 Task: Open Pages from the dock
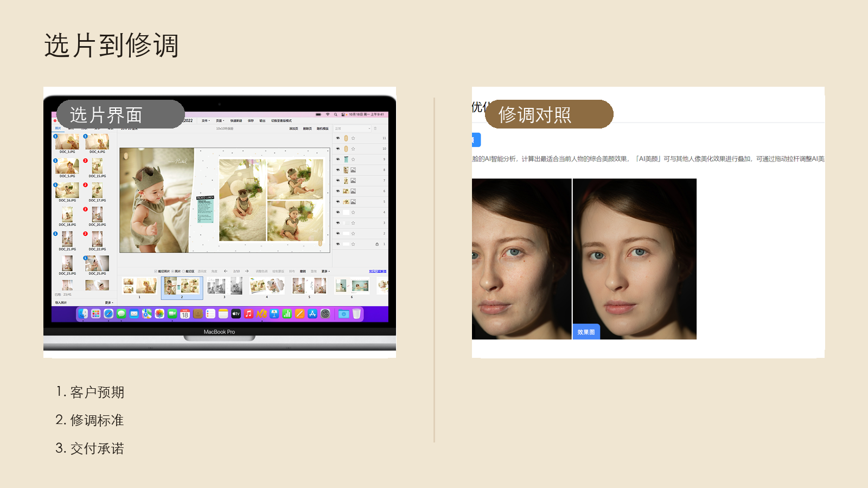coord(299,313)
